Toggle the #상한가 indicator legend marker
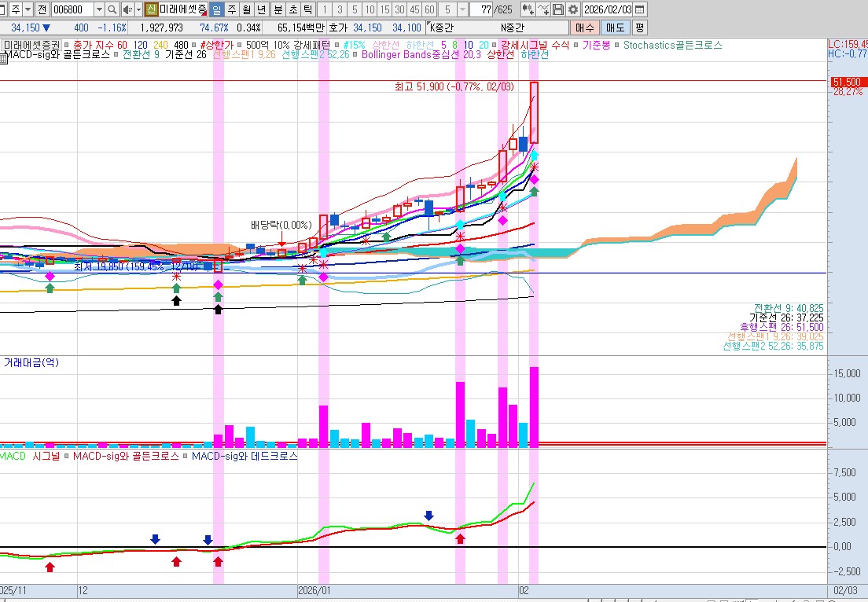The width and height of the screenshot is (868, 602). [193, 46]
